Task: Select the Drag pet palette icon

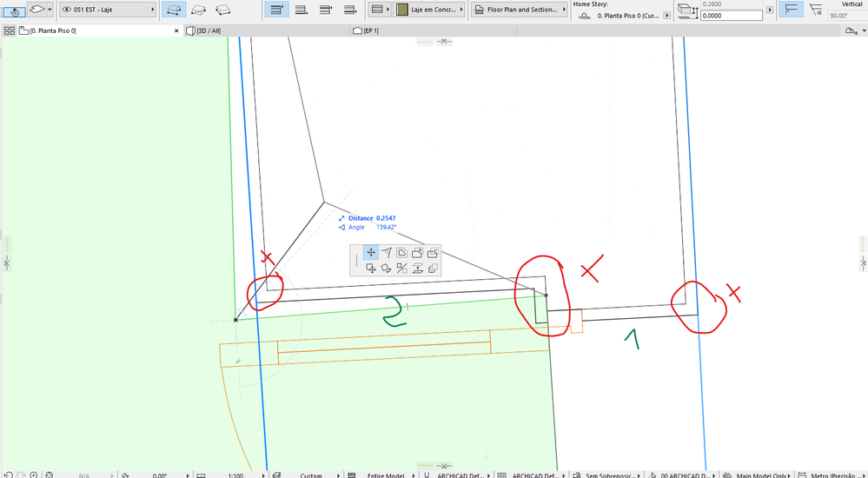Action: [x=370, y=269]
